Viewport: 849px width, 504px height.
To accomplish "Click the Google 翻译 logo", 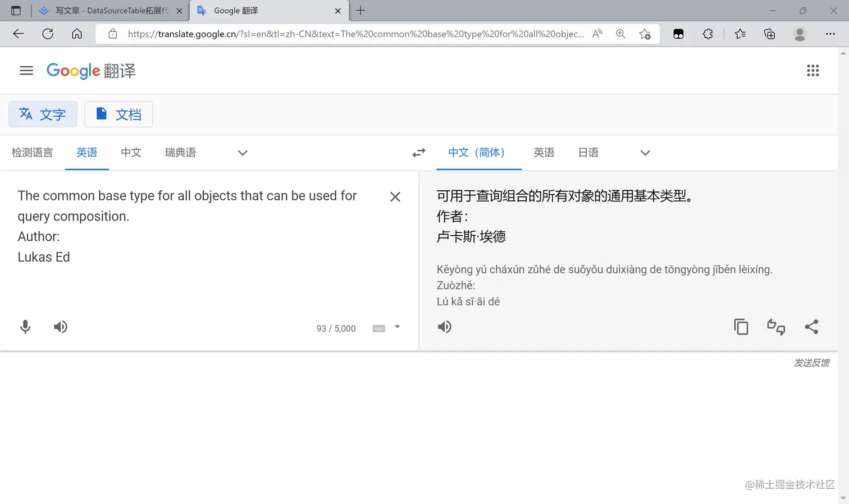I will click(91, 71).
